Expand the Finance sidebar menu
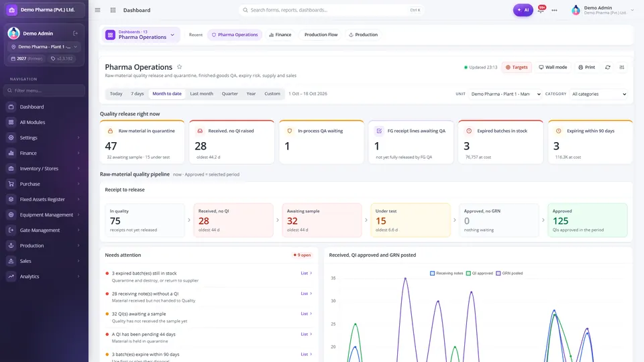This screenshot has height=362, width=644. pyautogui.click(x=44, y=153)
